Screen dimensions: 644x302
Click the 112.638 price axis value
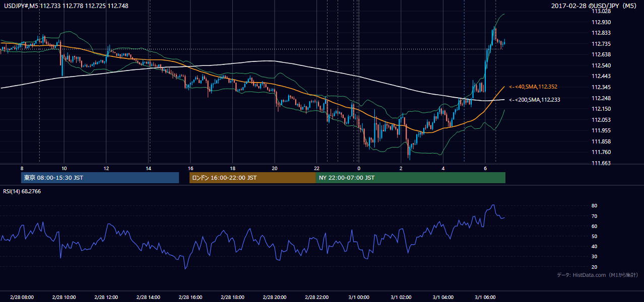point(601,54)
